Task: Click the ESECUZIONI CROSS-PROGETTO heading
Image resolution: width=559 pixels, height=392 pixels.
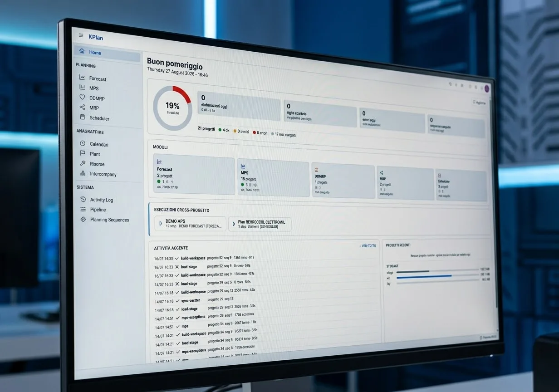Action: 181,210
